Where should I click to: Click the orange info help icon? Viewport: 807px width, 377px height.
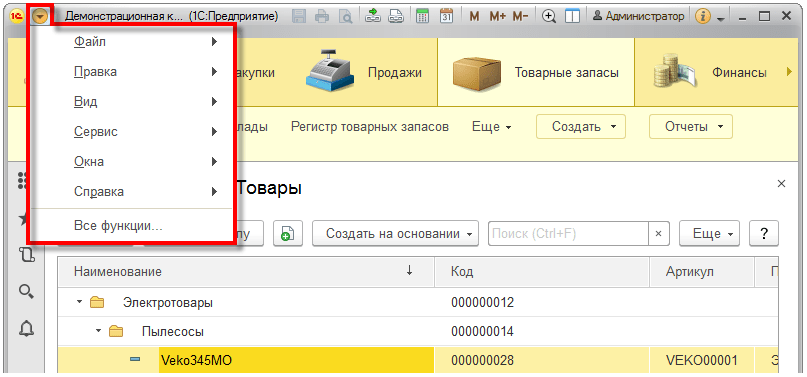coord(703,16)
